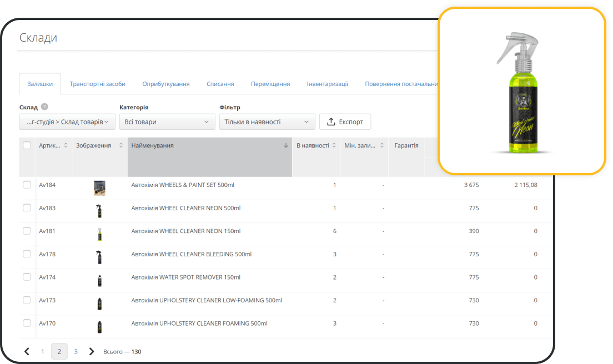Viewport: 613px width, 364px height.
Task: Sort by Артикул column arrows icon
Action: click(66, 146)
